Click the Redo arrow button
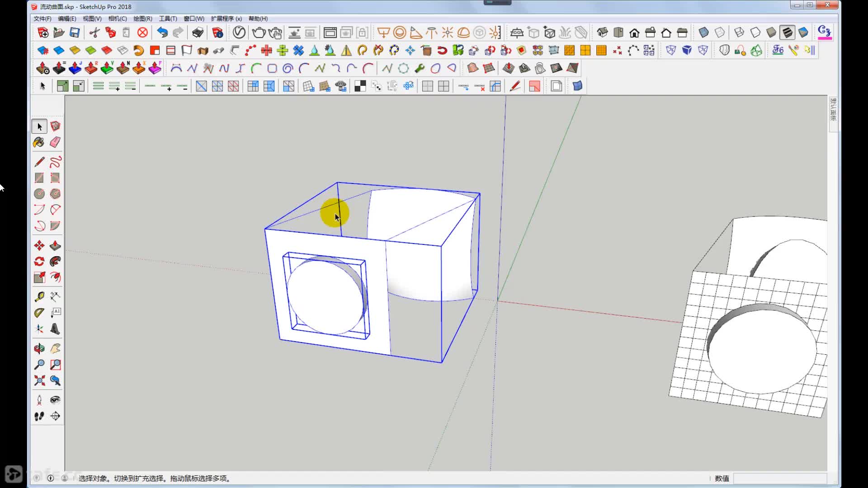 (178, 33)
